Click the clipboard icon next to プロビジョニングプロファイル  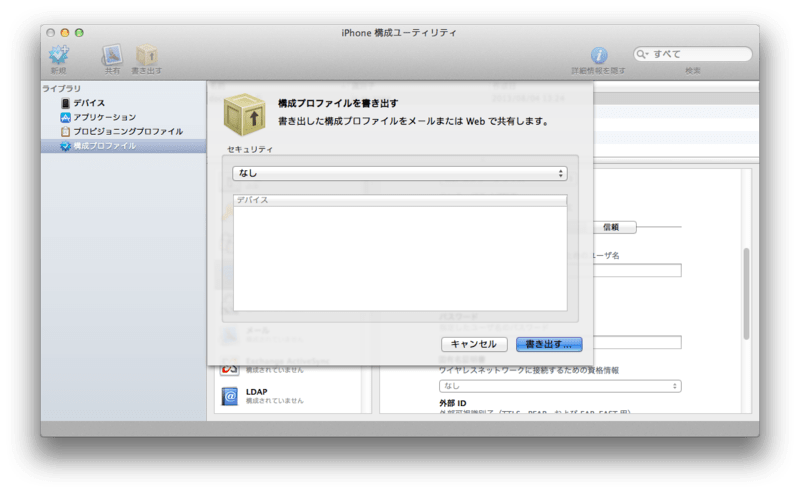pos(65,132)
